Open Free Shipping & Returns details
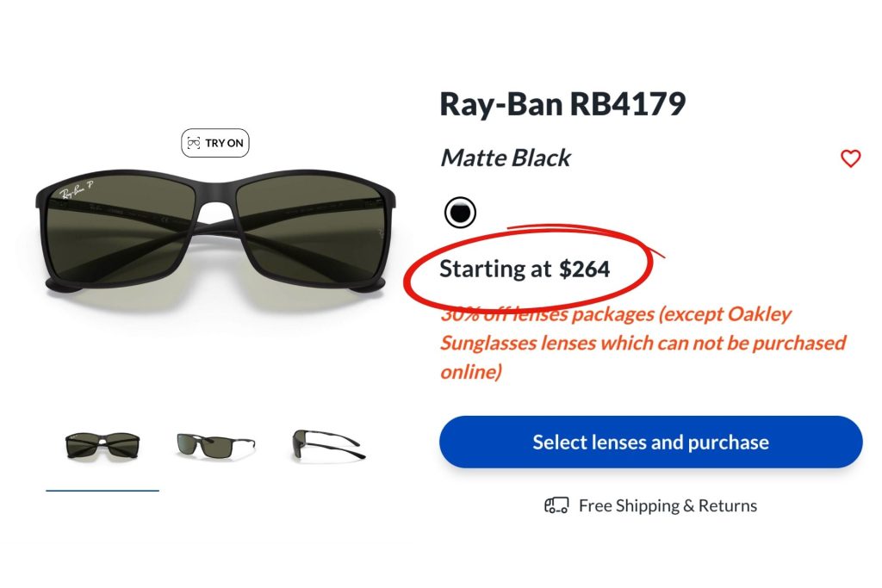The width and height of the screenshot is (882, 588). click(668, 505)
